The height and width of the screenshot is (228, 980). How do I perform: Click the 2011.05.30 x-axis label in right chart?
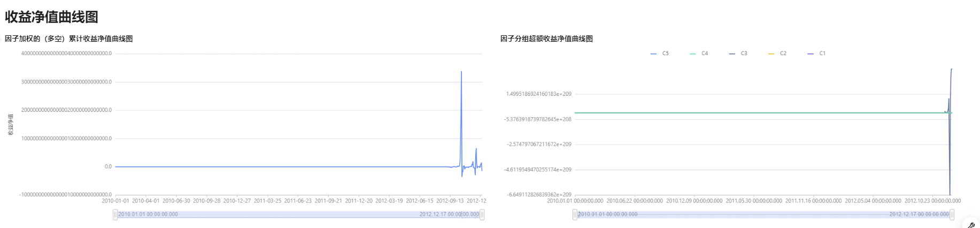[753, 201]
